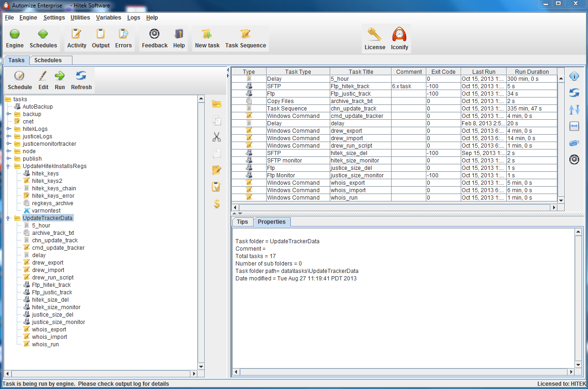Click the blue refresh arrows icon right of the table
This screenshot has width=588, height=389.
(x=574, y=93)
